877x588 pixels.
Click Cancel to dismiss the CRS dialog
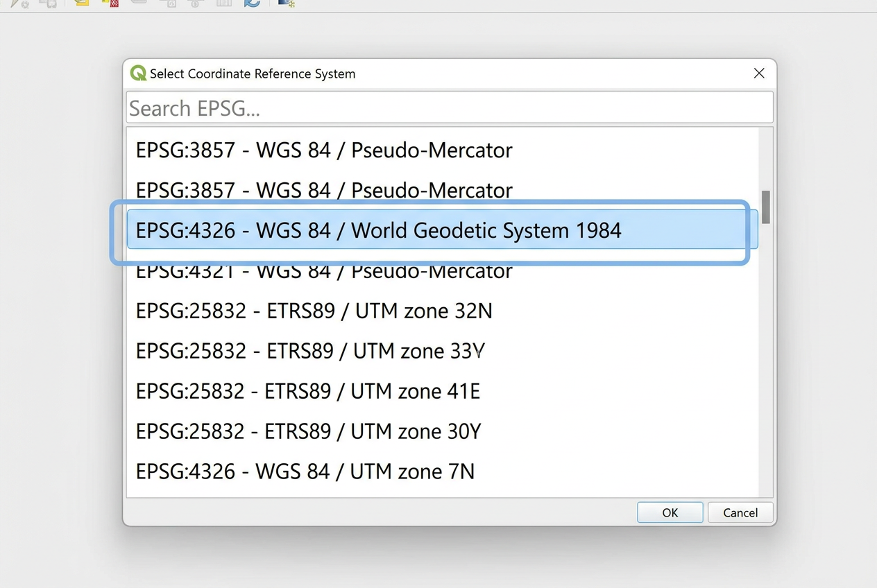pos(740,512)
